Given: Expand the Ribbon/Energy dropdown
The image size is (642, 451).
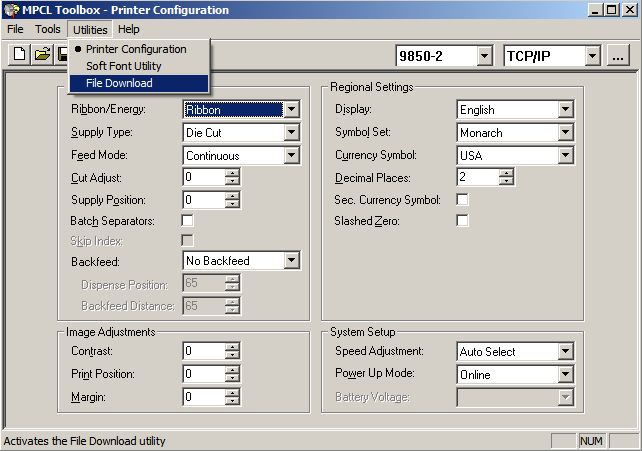Looking at the screenshot, I should coord(292,109).
